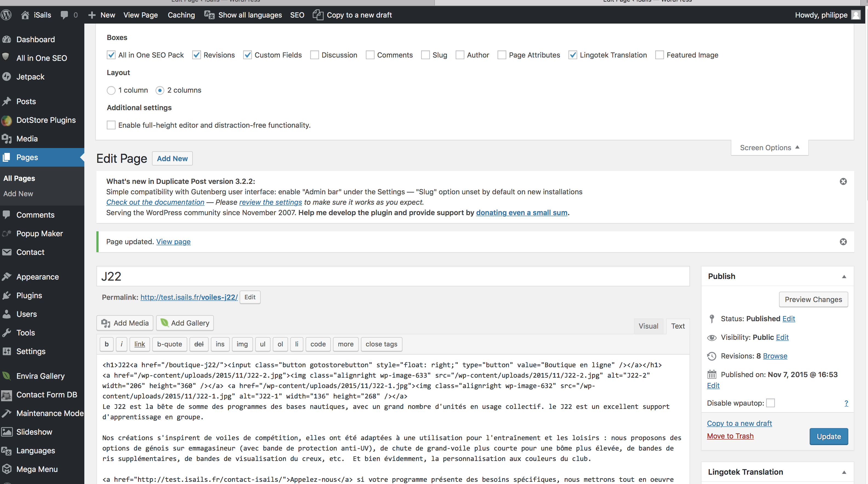Screen dimensions: 868x484
Task: Open the comments bubble icon in admin bar
Action: pos(64,15)
